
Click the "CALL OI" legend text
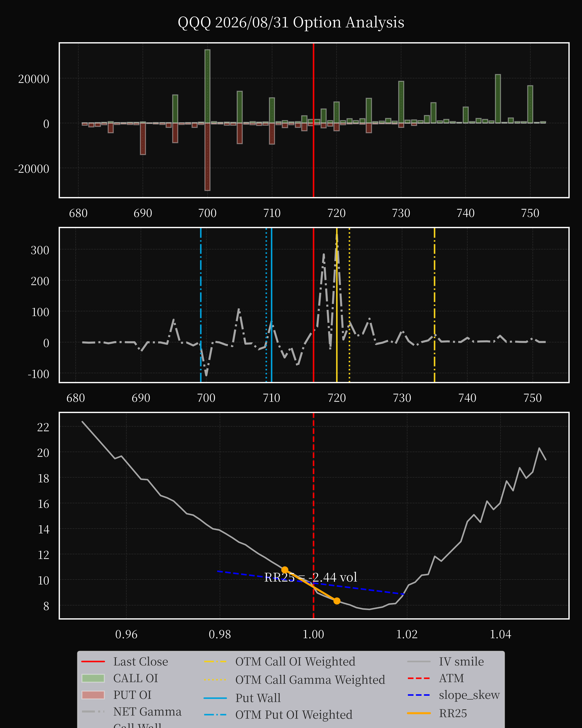[135, 678]
